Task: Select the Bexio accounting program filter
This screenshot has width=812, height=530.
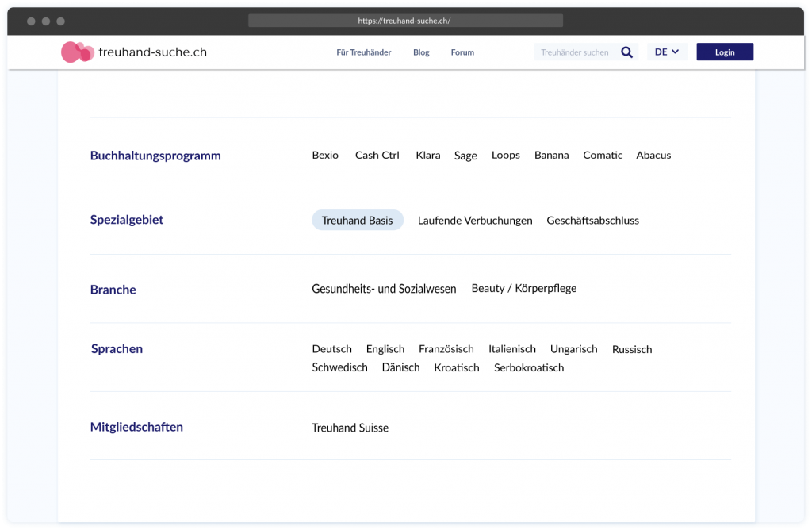Action: pos(325,156)
